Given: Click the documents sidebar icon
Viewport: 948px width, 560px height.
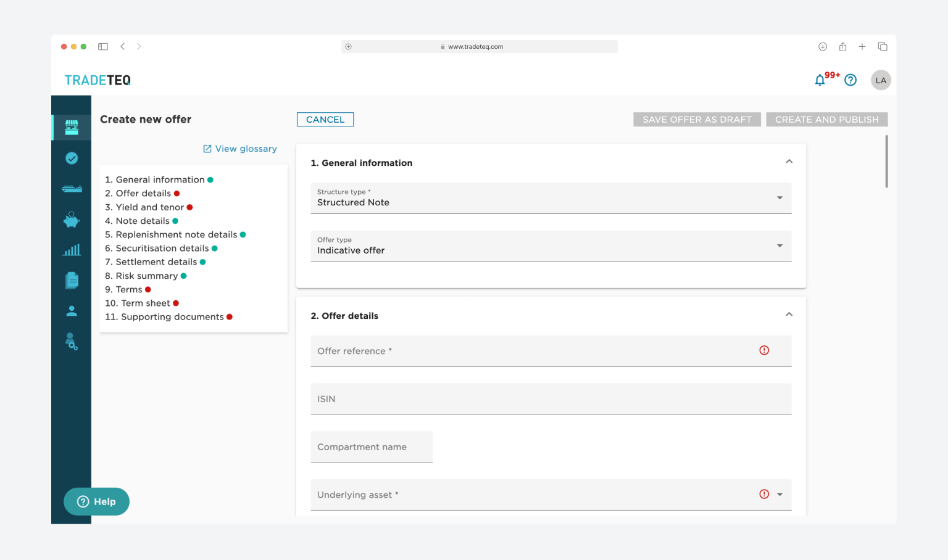Looking at the screenshot, I should [72, 281].
